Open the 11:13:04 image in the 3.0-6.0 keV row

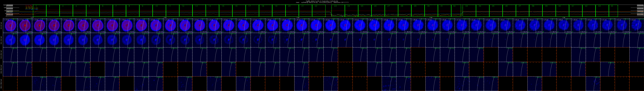coord(54,25)
